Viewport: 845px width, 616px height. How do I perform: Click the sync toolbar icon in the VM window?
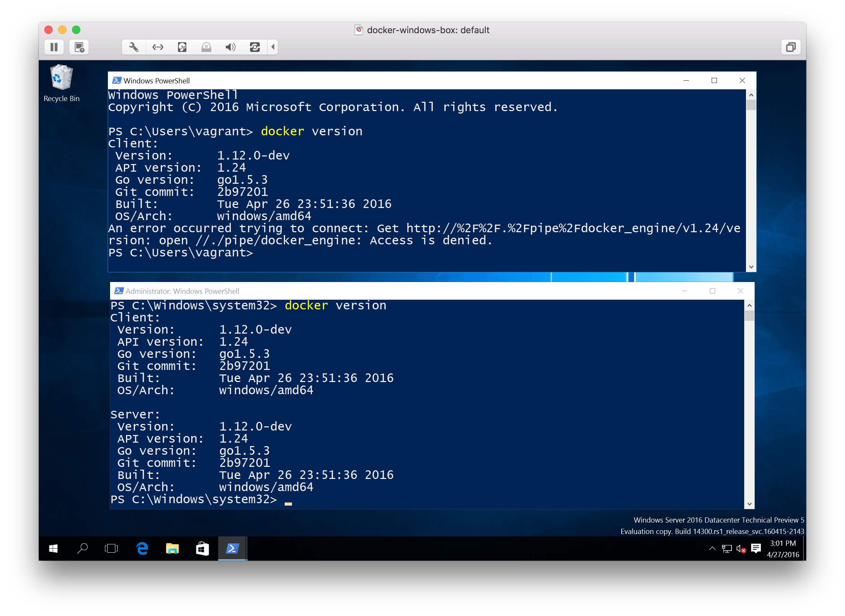click(255, 47)
